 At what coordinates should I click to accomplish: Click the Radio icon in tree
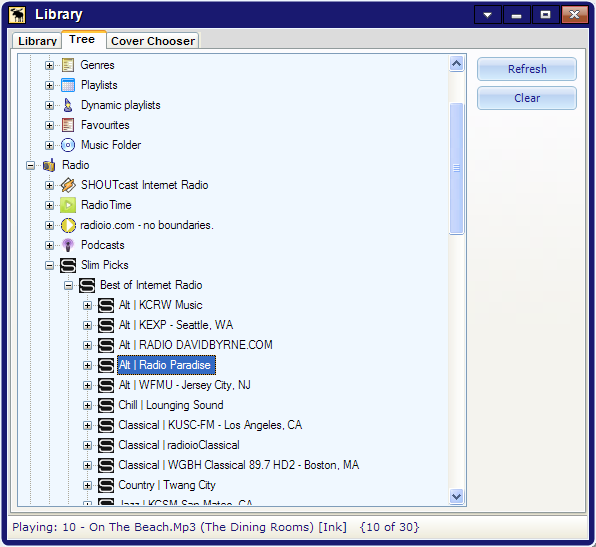pos(49,165)
